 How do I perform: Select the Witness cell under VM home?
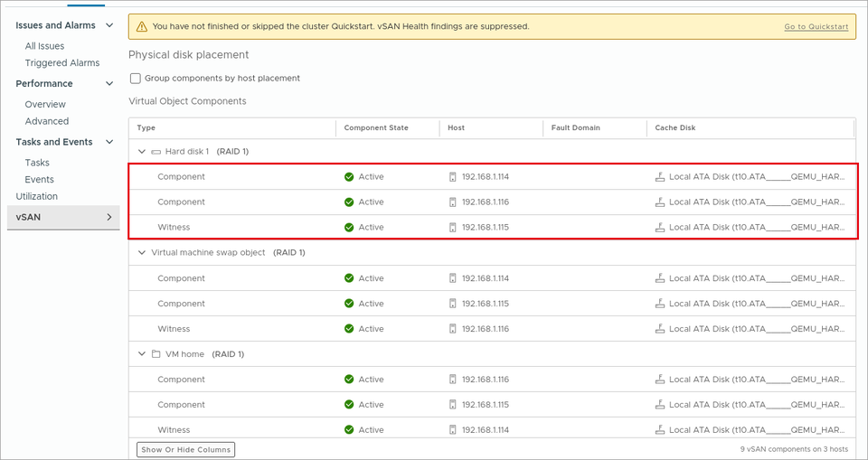point(174,430)
